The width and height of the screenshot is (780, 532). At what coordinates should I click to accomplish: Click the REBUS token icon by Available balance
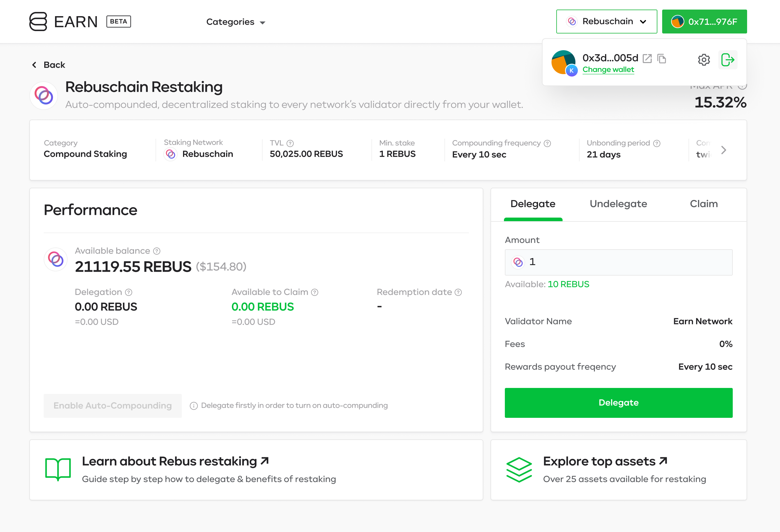(x=56, y=259)
